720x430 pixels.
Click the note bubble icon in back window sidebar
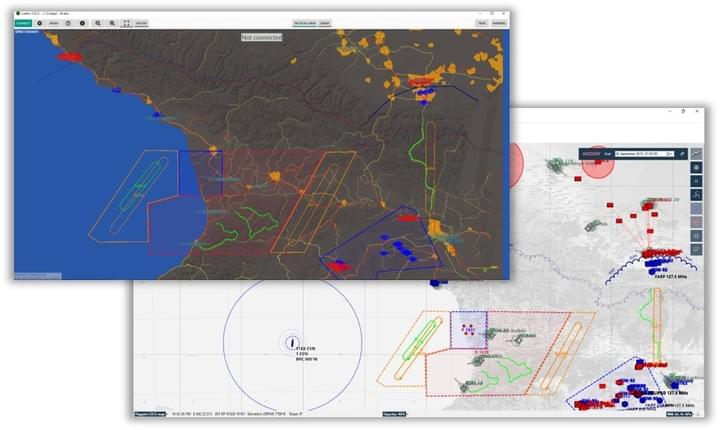(697, 249)
